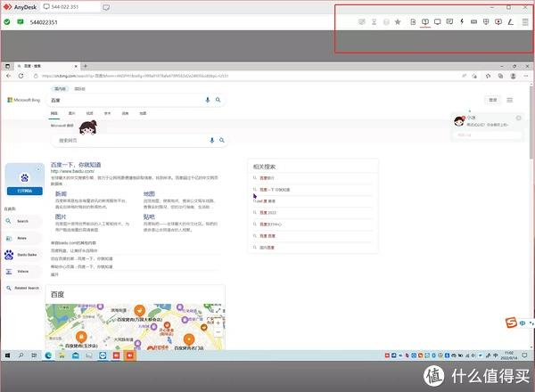
Task: Jump to Videos in left sidebar
Action: (22, 272)
